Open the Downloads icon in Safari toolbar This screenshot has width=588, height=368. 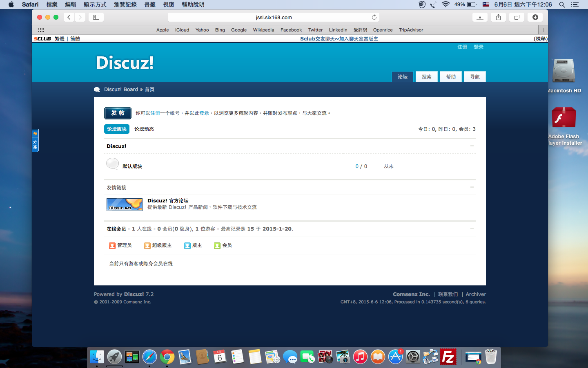click(x=535, y=17)
